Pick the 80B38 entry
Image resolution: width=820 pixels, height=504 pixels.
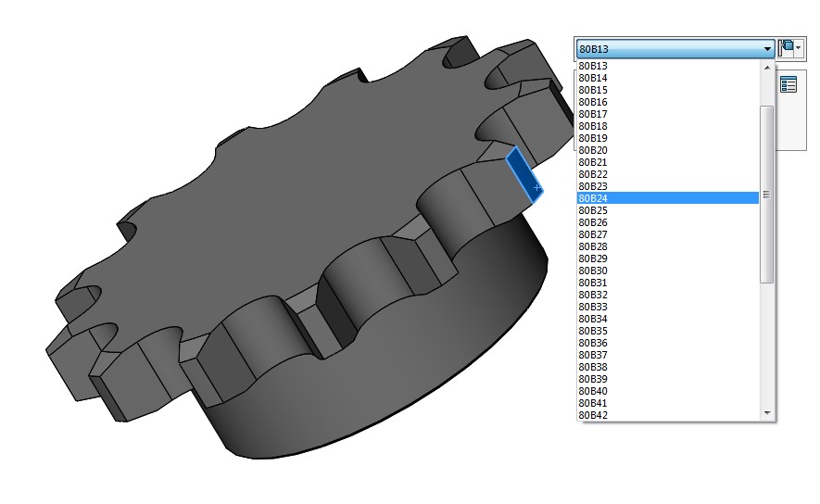point(668,367)
